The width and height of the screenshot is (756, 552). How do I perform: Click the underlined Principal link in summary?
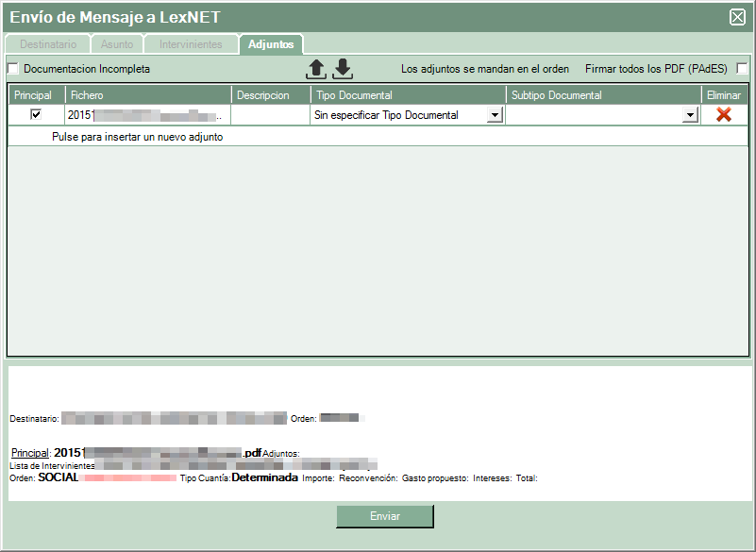point(30,453)
